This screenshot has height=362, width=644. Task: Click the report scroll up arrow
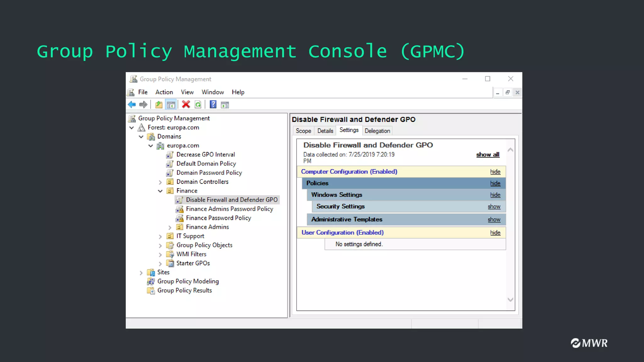click(x=510, y=150)
